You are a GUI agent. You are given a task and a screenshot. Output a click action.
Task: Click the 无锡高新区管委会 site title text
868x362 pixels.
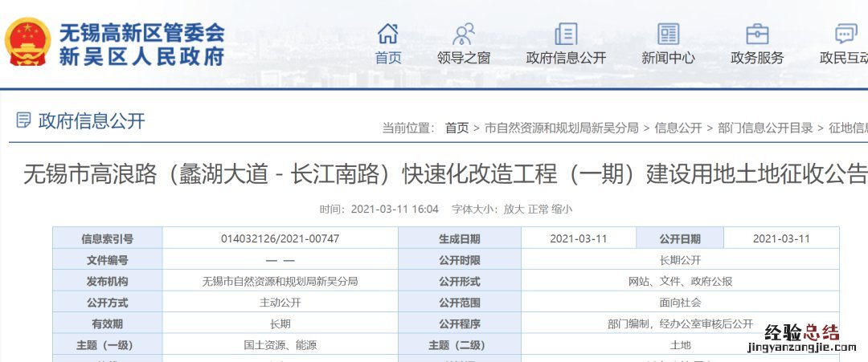pyautogui.click(x=141, y=33)
